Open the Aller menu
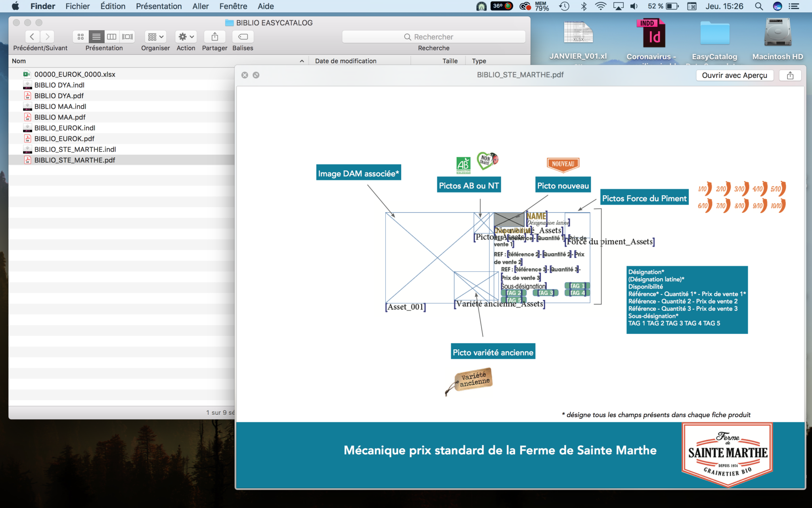Viewport: 812px width, 508px height. [201, 6]
